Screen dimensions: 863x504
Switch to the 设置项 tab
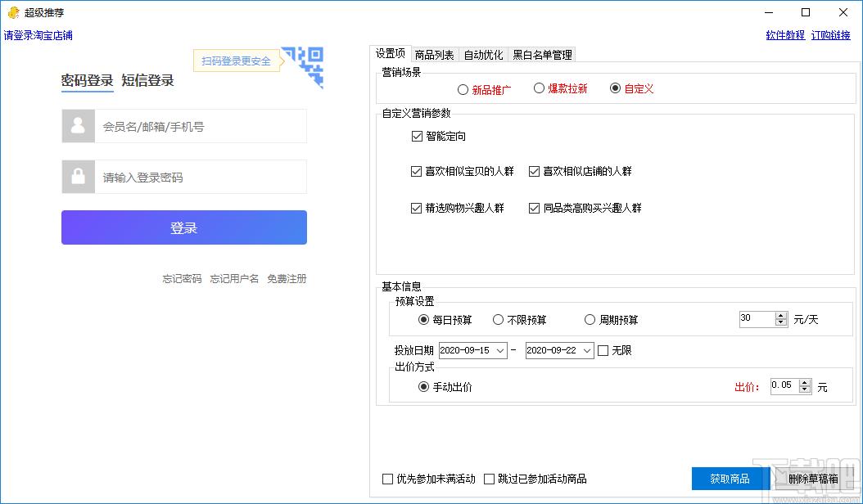(391, 53)
